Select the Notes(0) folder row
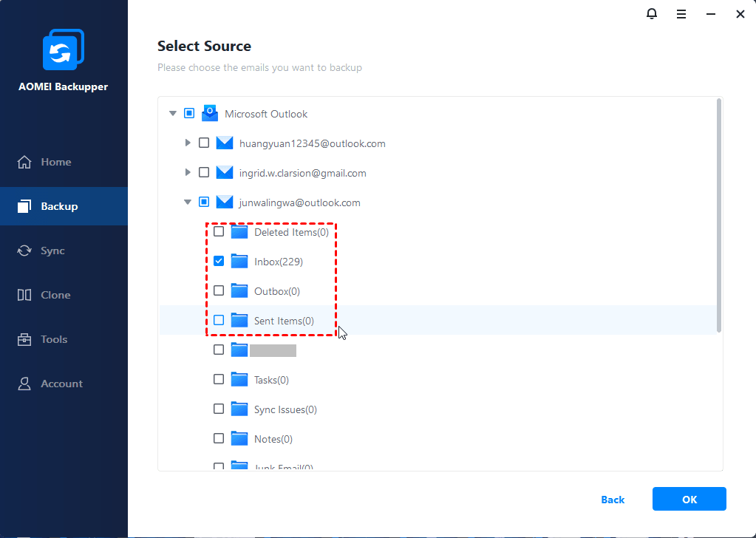Screen dimensions: 756x538 point(273,439)
